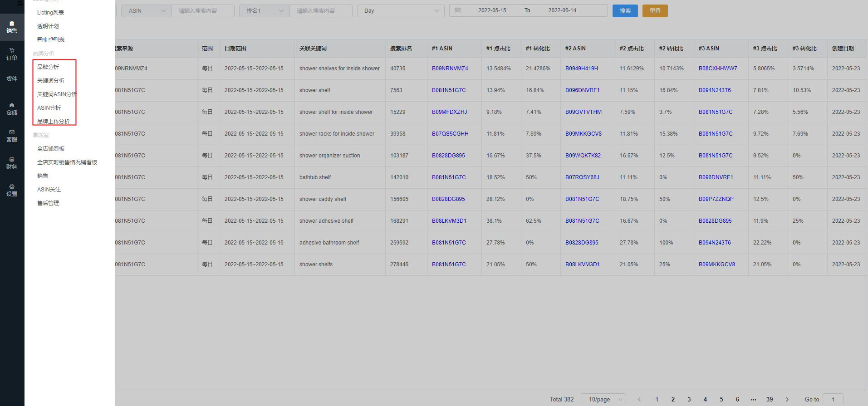Open #3 ASIN link B08CXHHWW7
868x406 pixels.
tap(718, 68)
